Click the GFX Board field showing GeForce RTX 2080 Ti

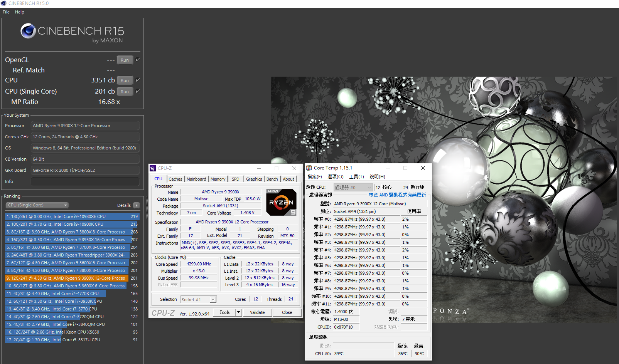(x=85, y=170)
